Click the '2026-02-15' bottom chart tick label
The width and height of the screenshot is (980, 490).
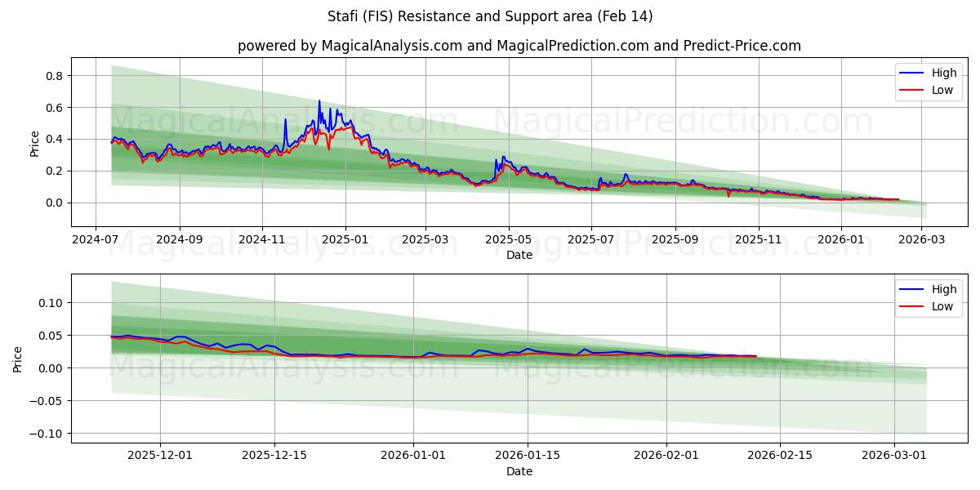click(782, 456)
